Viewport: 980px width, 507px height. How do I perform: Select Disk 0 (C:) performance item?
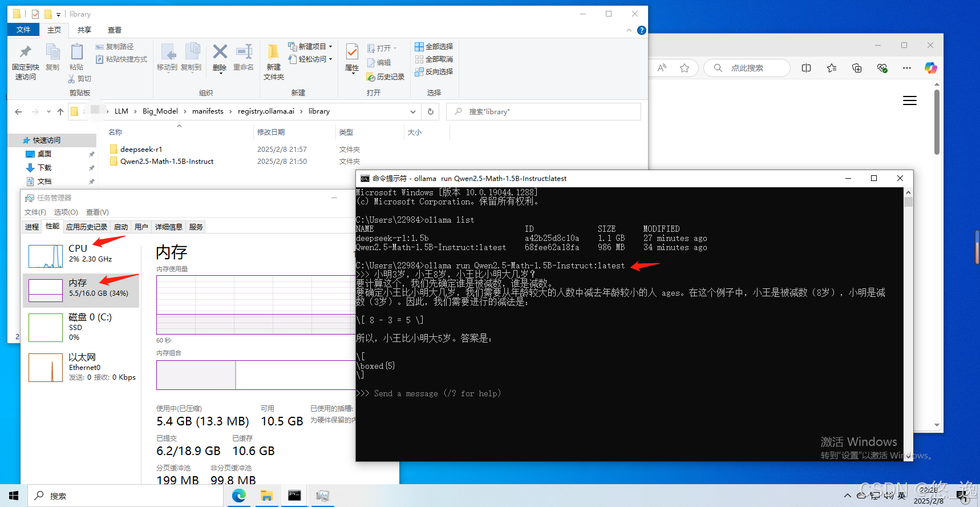[81, 328]
